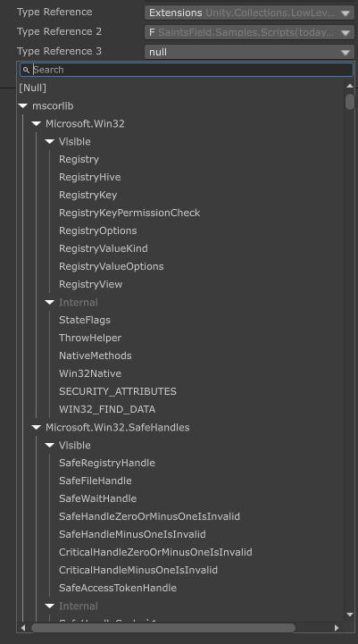358x644 pixels.
Task: Click scrollbar down arrow
Action: (x=350, y=615)
